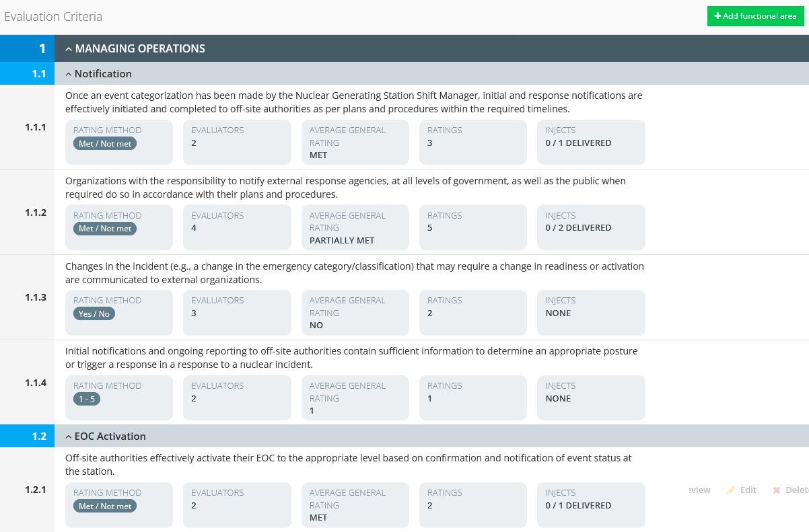Click the Yes / No rating badge for 1.1.3

pyautogui.click(x=94, y=313)
